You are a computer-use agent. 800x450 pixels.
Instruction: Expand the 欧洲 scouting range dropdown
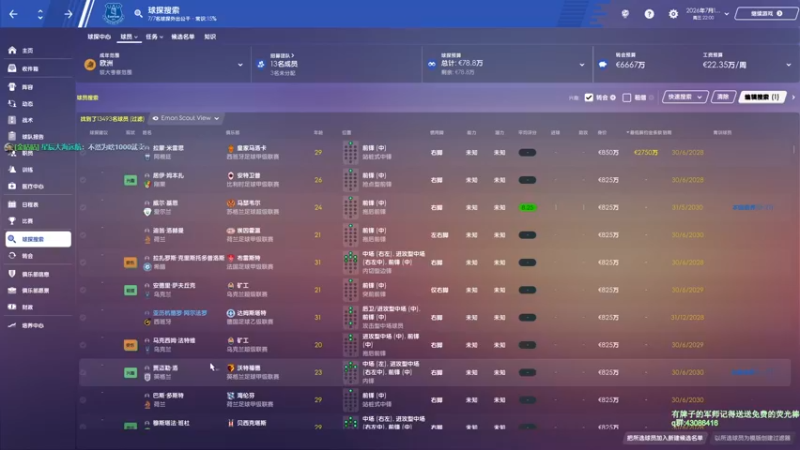tap(240, 65)
